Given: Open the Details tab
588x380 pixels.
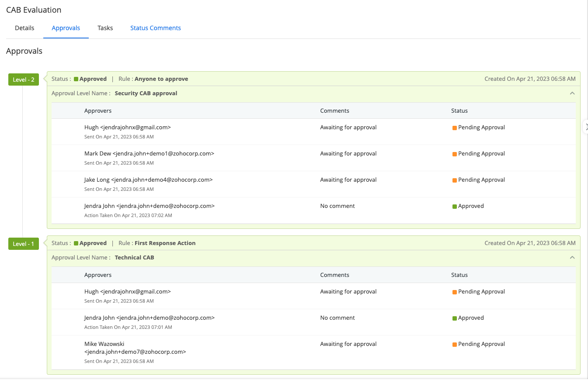Looking at the screenshot, I should pyautogui.click(x=24, y=28).
